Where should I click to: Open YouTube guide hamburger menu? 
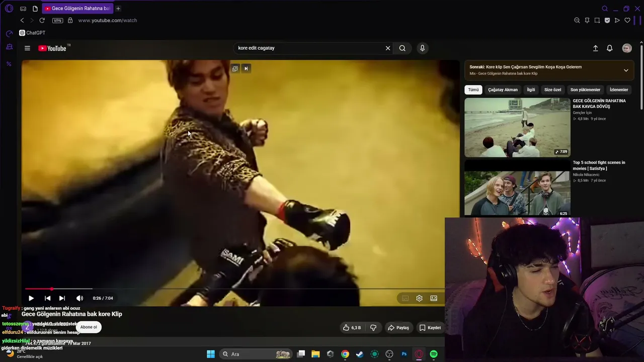[27, 48]
